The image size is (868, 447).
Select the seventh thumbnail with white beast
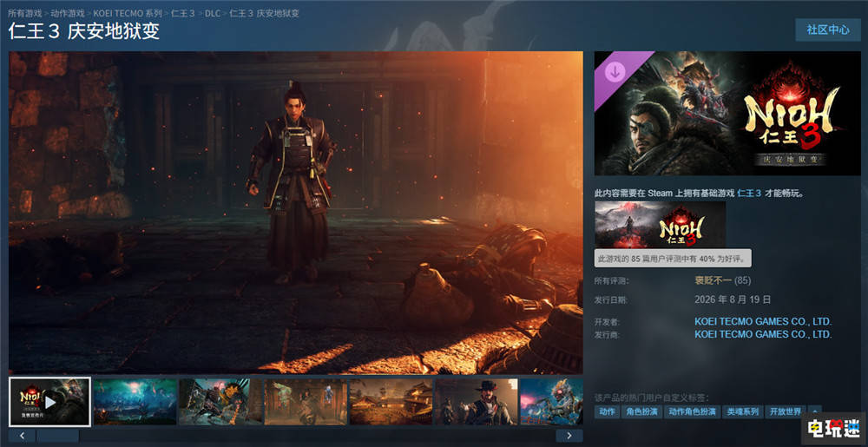pyautogui.click(x=551, y=402)
